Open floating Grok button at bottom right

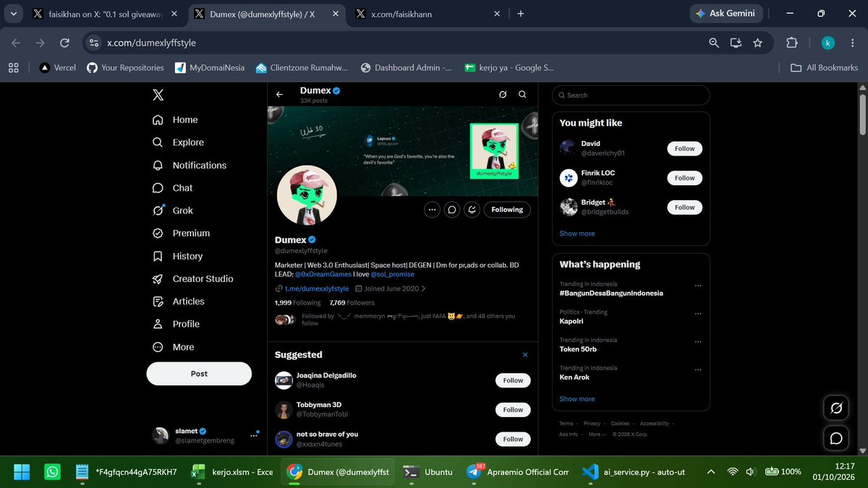pyautogui.click(x=836, y=408)
